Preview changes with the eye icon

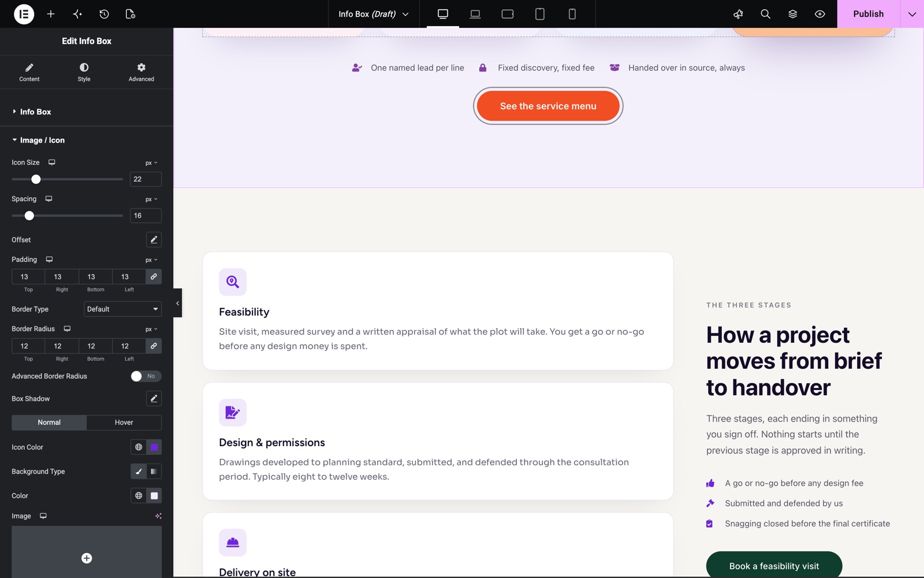(x=819, y=14)
